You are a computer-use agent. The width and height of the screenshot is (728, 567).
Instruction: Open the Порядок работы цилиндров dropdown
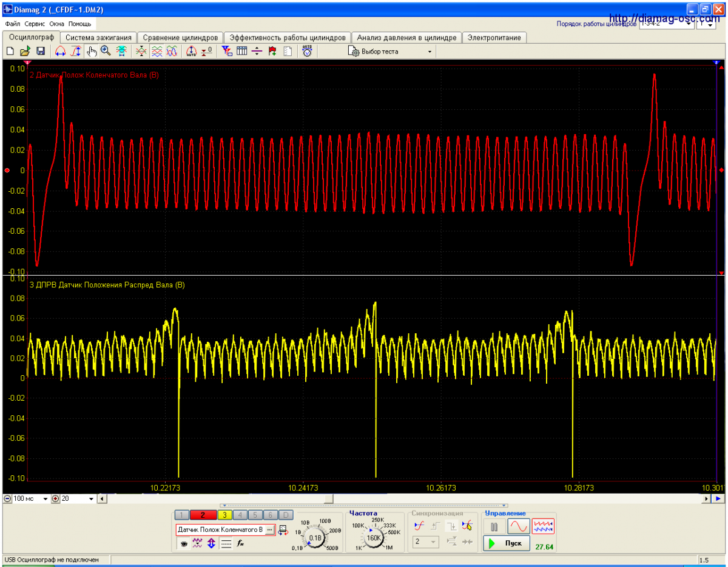click(689, 24)
